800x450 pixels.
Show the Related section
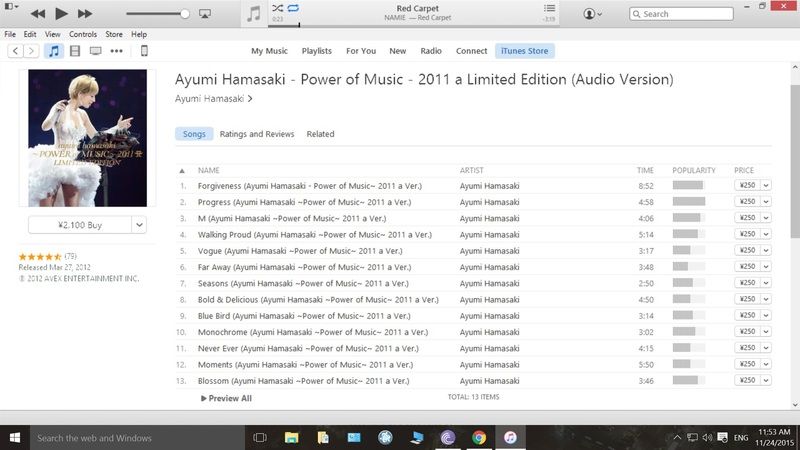(x=320, y=134)
